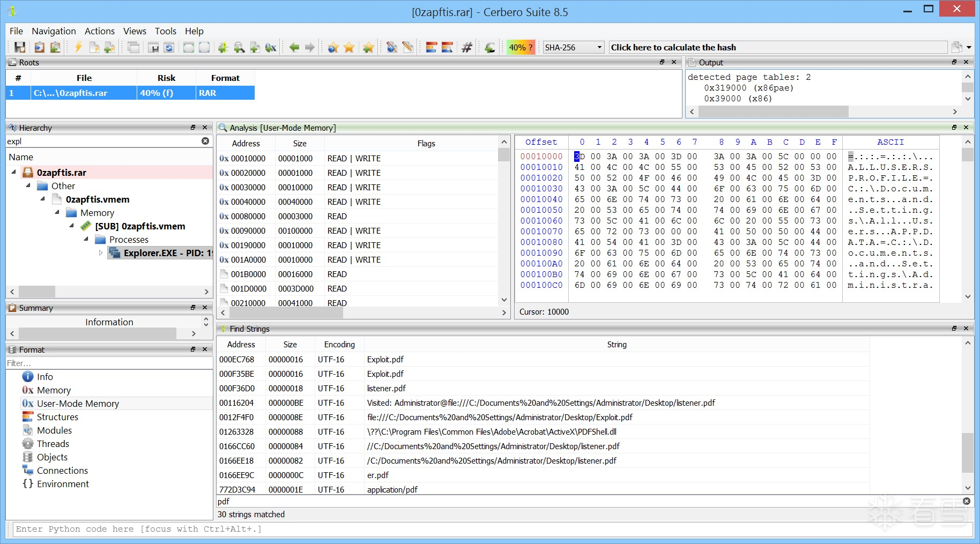Click the 40% risk indicator button
980x544 pixels.
521,48
